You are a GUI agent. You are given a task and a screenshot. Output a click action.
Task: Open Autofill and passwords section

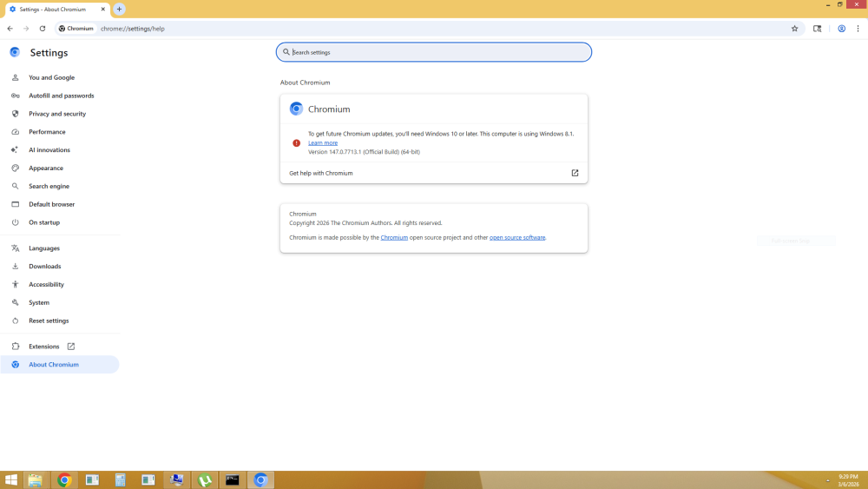(61, 96)
